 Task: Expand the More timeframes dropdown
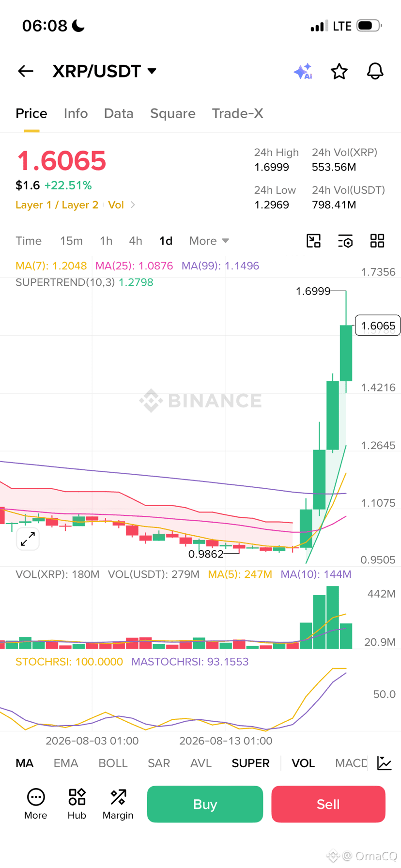[209, 241]
